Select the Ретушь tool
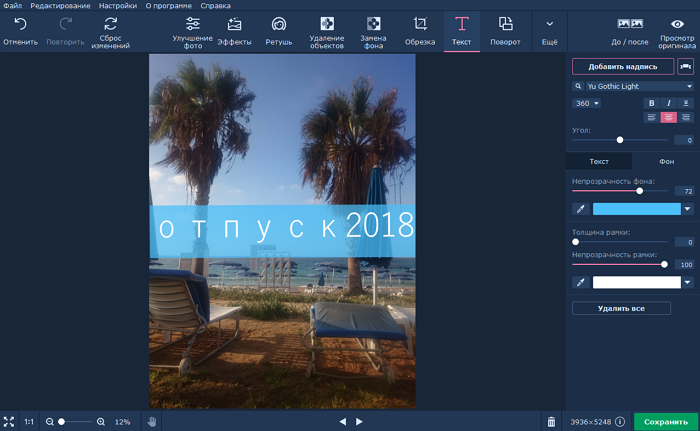The width and height of the screenshot is (700, 431). 278,30
